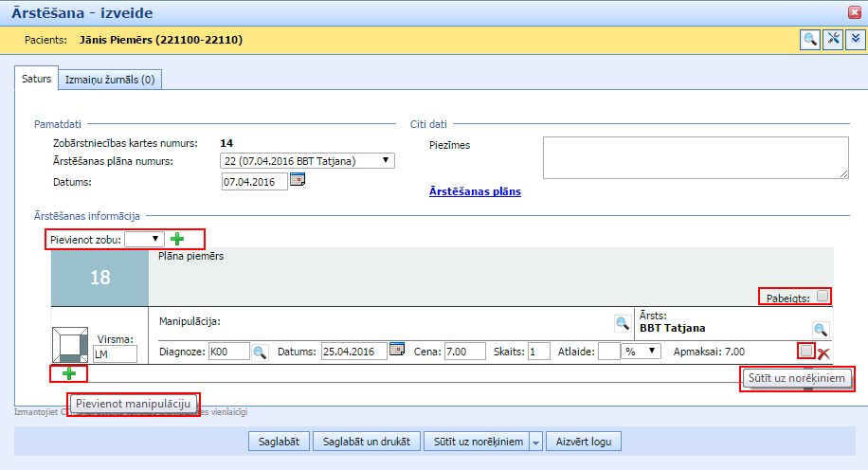
Task: Switch to Izmaiņu žurnāls tab
Action: [109, 81]
